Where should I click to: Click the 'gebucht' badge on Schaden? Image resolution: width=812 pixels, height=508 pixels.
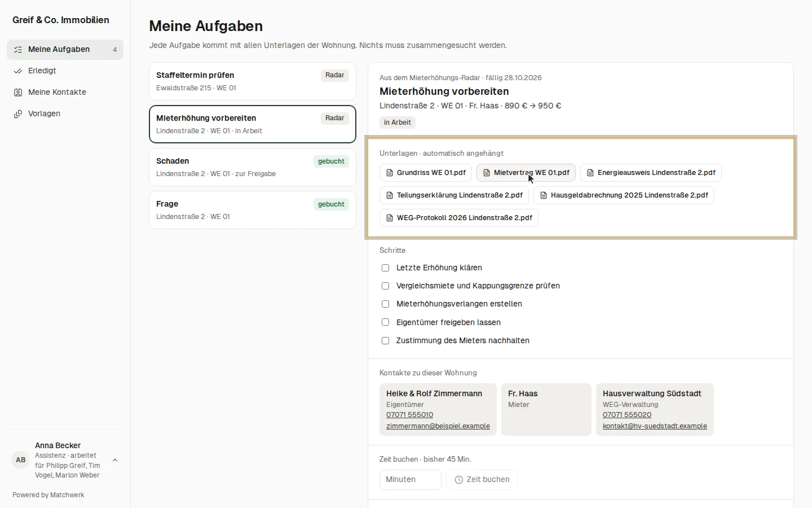331,161
